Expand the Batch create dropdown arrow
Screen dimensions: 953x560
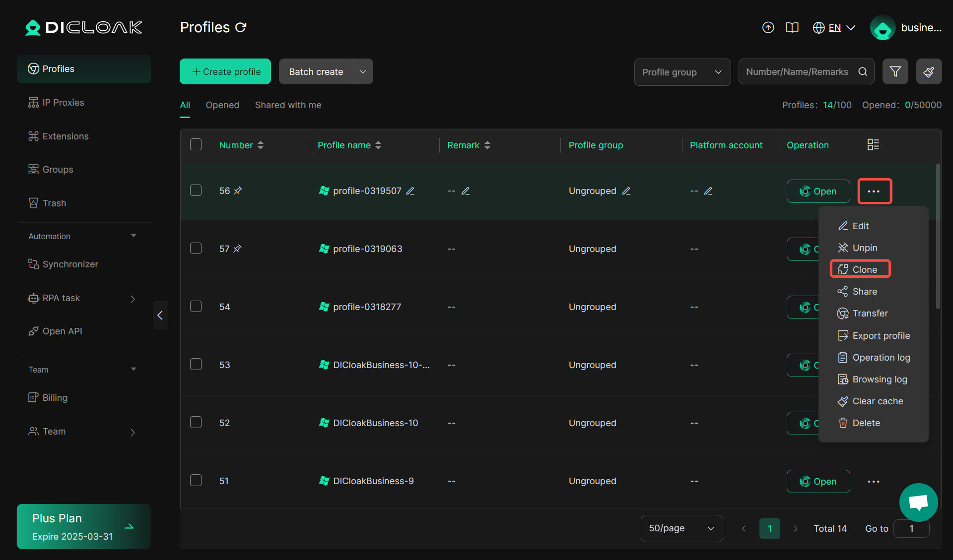coord(362,71)
